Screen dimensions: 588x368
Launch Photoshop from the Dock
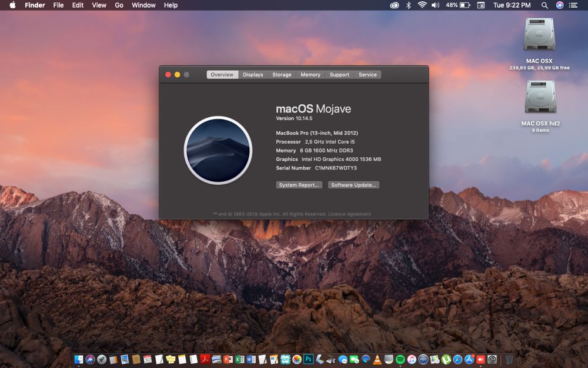click(x=308, y=359)
